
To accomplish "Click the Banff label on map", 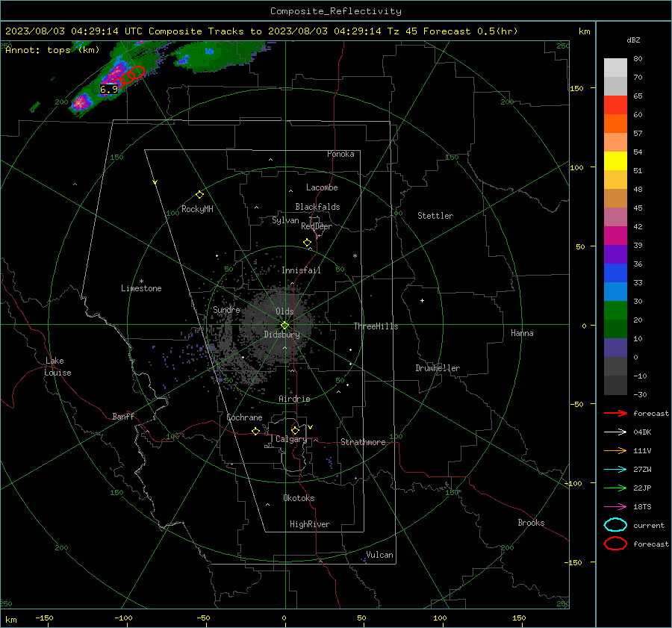I will [x=123, y=416].
